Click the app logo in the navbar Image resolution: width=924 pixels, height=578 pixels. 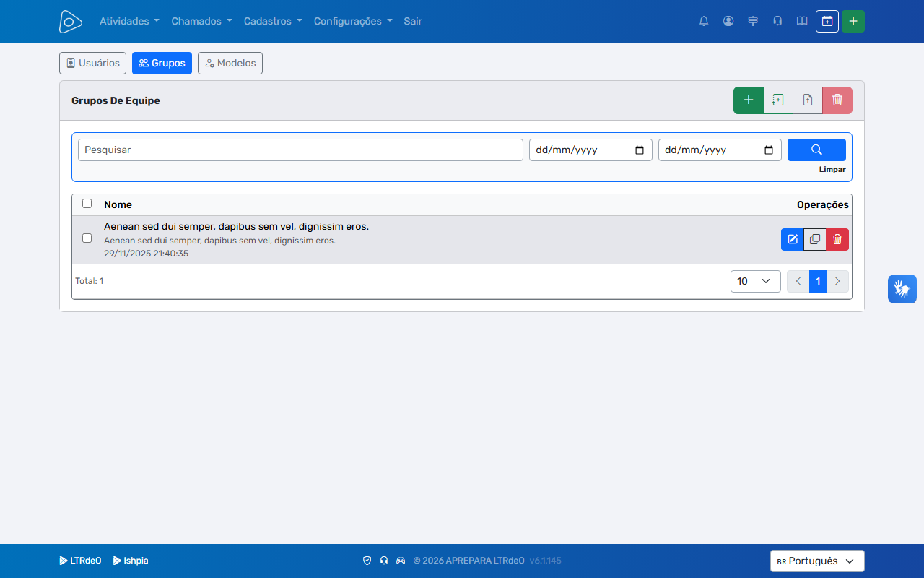click(x=71, y=22)
